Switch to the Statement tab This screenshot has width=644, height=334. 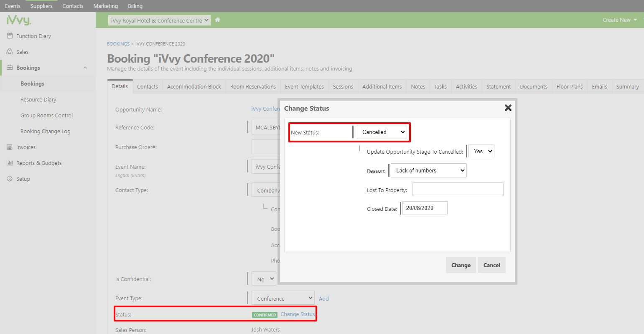499,86
